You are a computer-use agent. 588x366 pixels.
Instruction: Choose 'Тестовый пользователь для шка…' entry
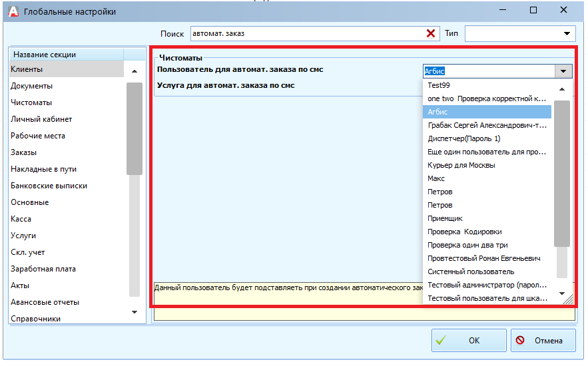[x=487, y=298]
